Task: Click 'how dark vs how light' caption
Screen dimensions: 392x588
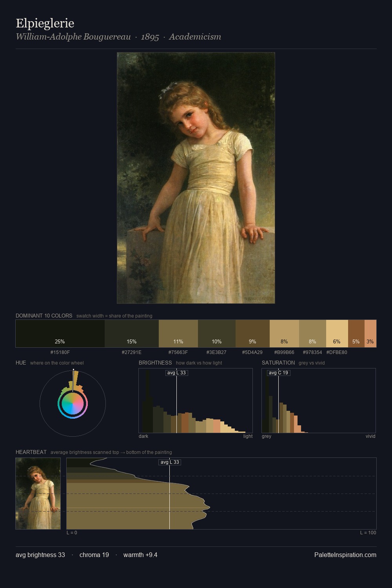Action: [199, 363]
